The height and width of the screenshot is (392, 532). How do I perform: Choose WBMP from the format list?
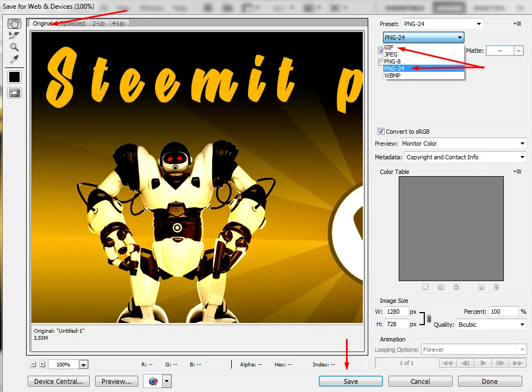(x=423, y=76)
